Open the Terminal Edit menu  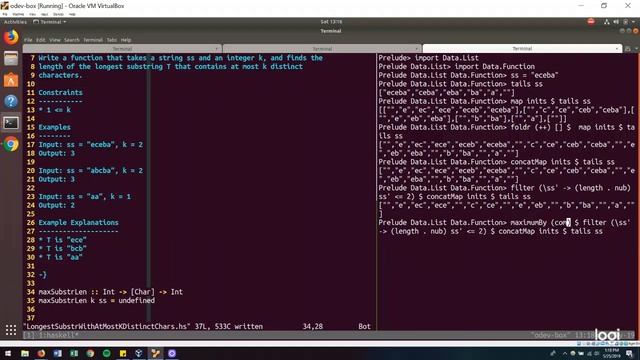pyautogui.click(x=41, y=40)
